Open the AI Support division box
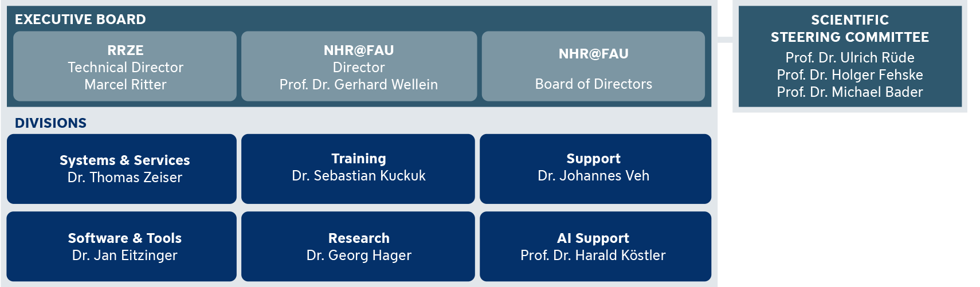The width and height of the screenshot is (980, 287). pyautogui.click(x=595, y=246)
